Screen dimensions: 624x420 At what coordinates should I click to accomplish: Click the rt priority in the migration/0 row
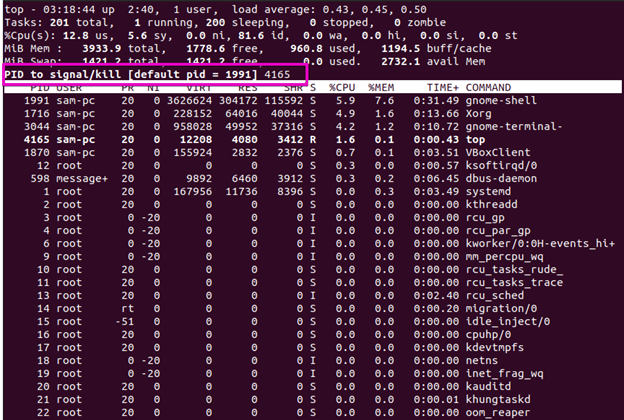click(127, 309)
